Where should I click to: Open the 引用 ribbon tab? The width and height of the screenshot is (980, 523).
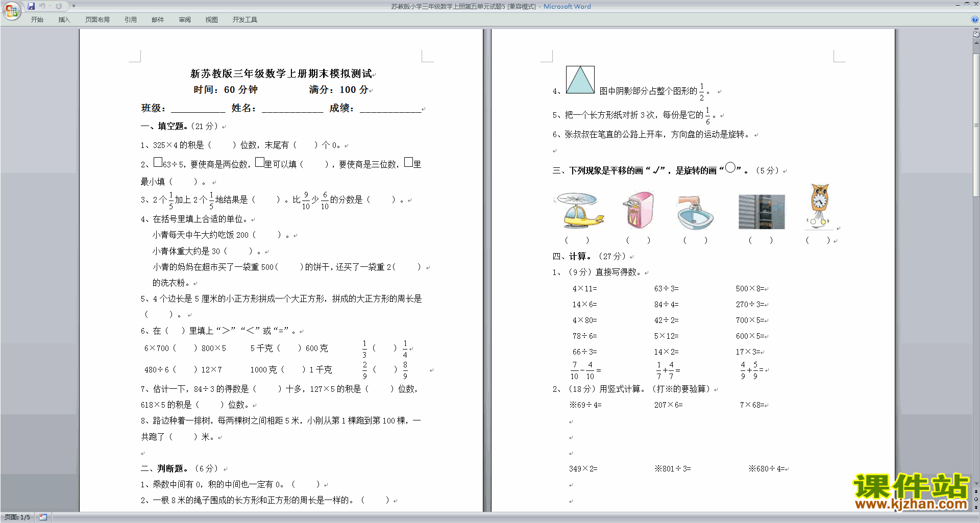(130, 20)
